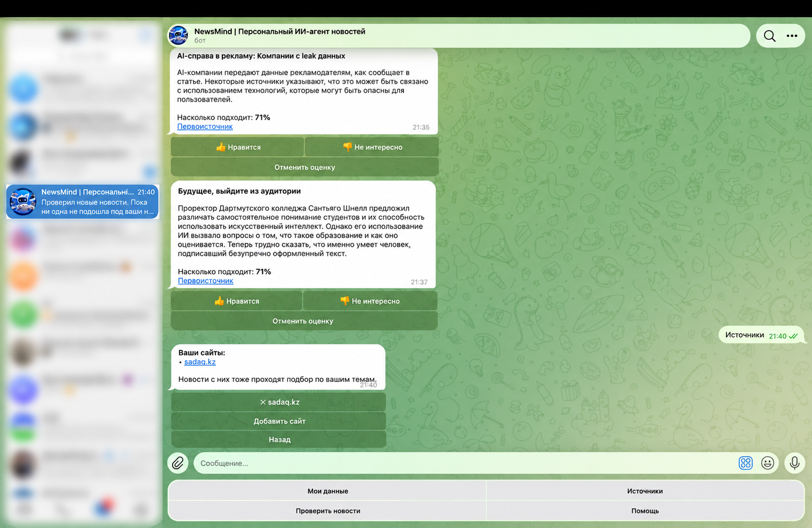Open chat search with magnifier icon
The height and width of the screenshot is (528, 812).
[769, 36]
